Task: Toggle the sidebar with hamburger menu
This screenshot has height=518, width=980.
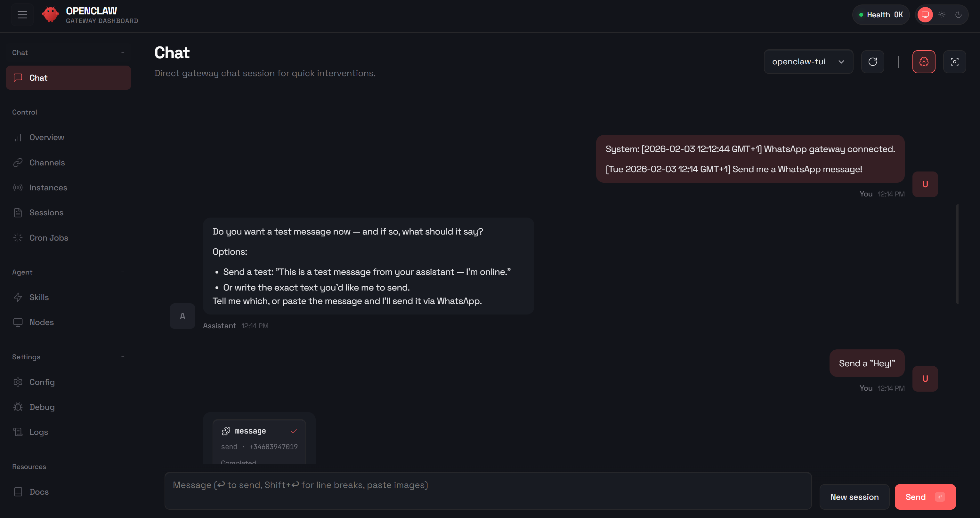Action: tap(22, 14)
